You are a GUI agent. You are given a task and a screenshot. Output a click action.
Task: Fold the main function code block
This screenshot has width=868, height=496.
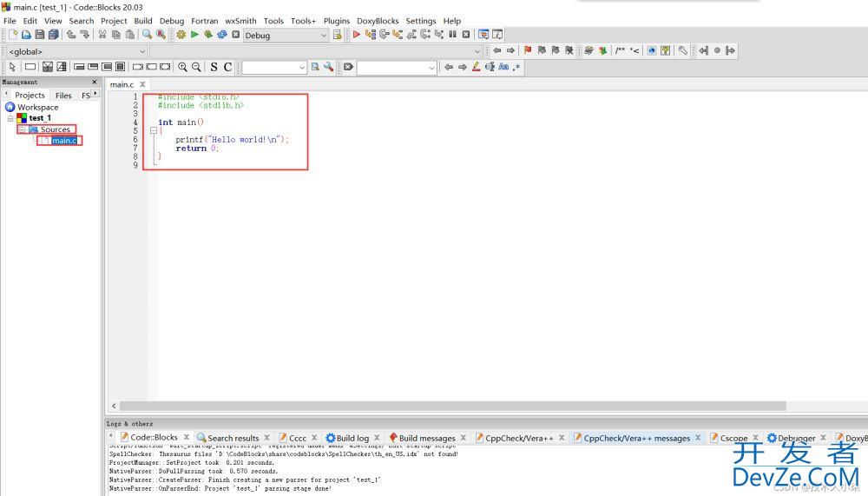(154, 131)
